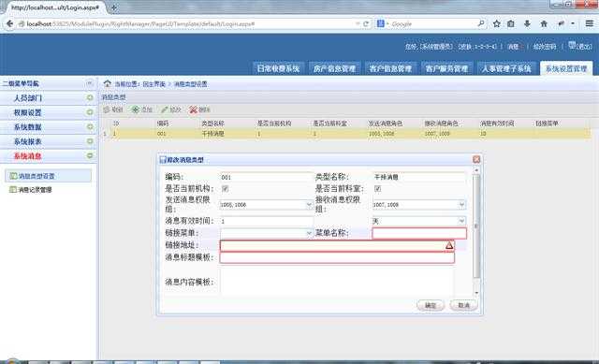Click the dialog scrollbar down arrow
The width and height of the screenshot is (599, 364).
coord(476,293)
